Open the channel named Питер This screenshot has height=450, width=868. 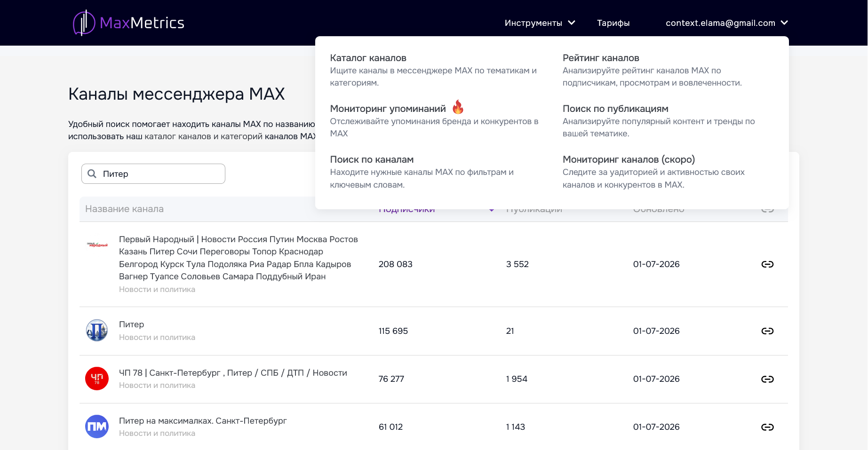[x=131, y=324]
